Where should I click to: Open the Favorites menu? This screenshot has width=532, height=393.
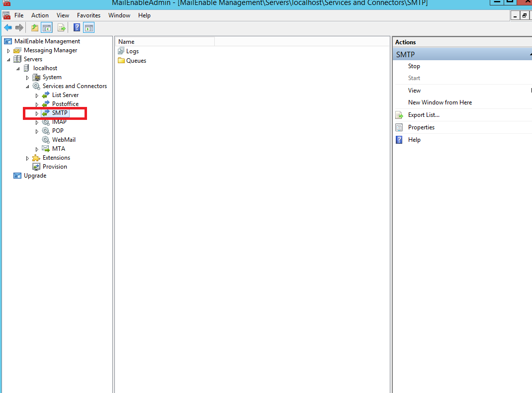pyautogui.click(x=89, y=15)
